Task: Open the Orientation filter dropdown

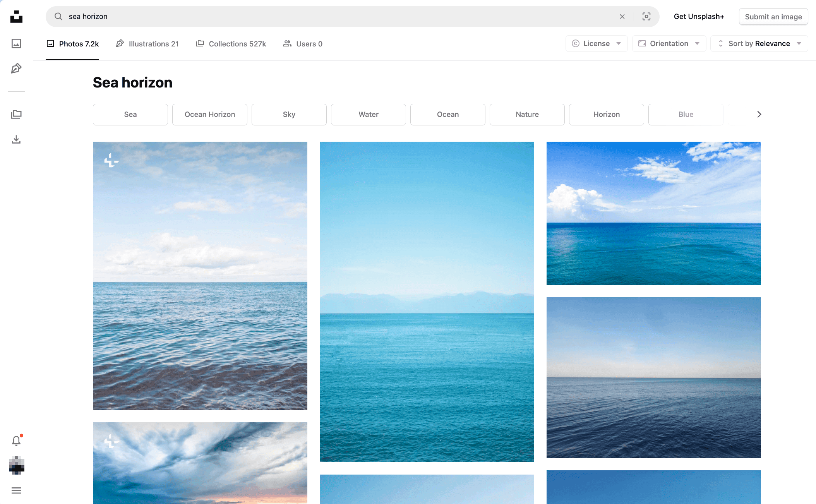Action: pos(669,43)
